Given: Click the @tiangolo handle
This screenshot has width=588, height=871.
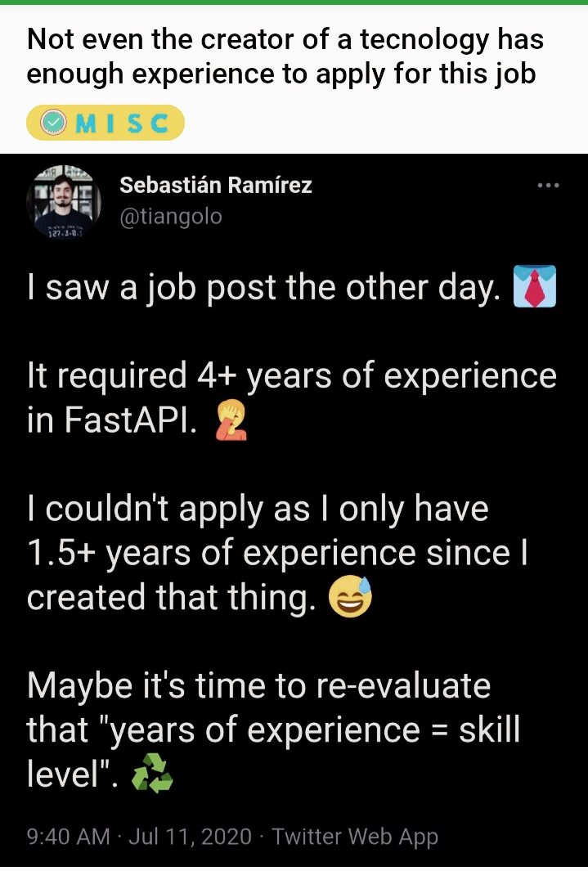Looking at the screenshot, I should click(170, 216).
